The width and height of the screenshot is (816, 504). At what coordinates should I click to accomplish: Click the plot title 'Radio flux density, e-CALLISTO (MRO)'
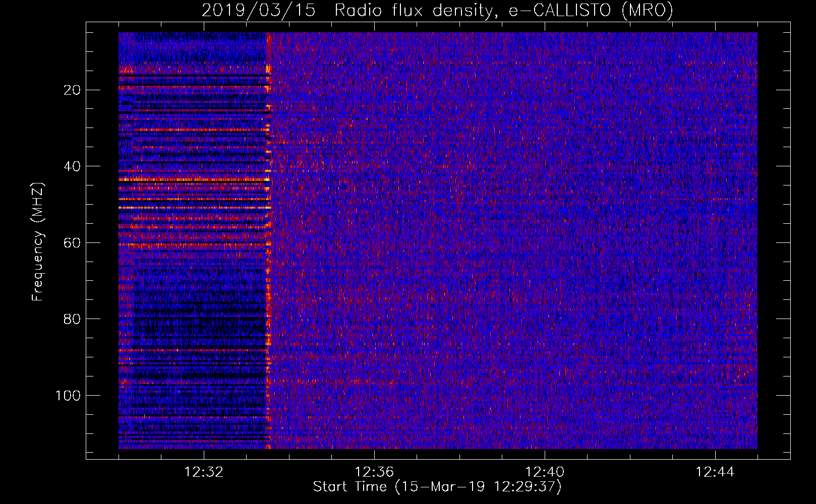click(x=504, y=10)
